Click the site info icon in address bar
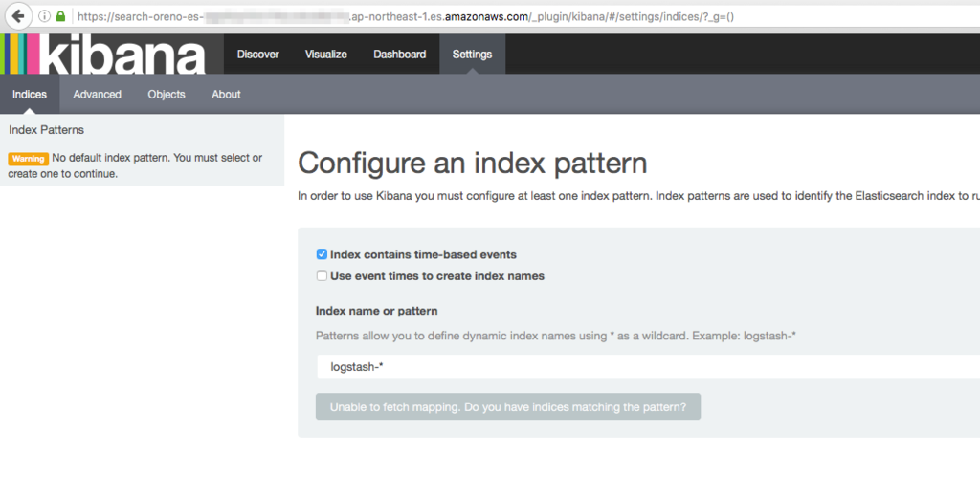The height and width of the screenshot is (502, 980). (44, 16)
